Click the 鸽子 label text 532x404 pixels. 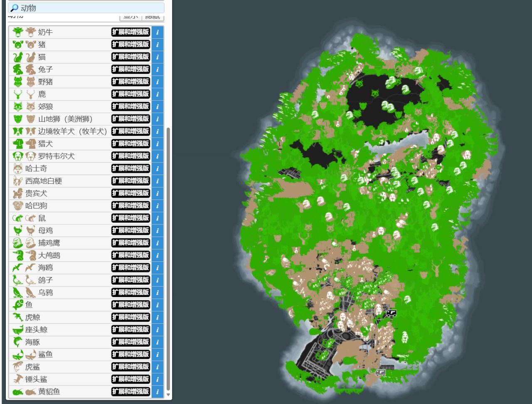[45, 281]
